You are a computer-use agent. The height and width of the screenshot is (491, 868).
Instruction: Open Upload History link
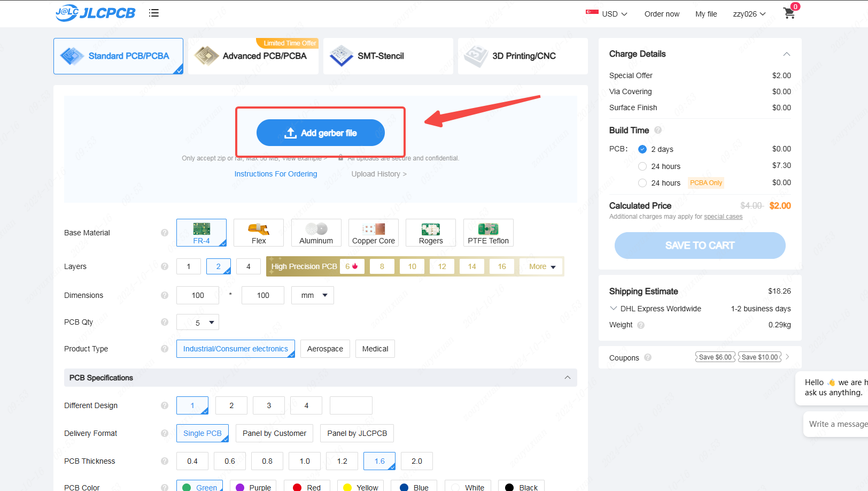379,174
